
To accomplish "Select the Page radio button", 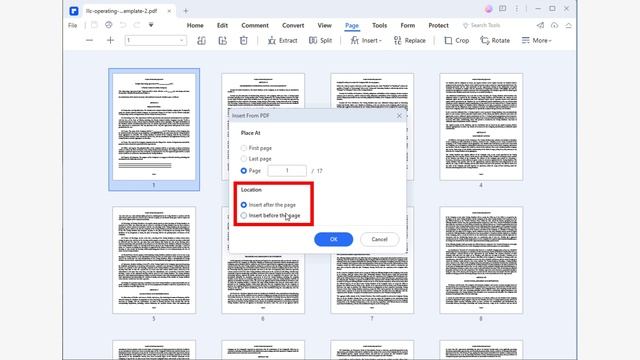I will pyautogui.click(x=244, y=171).
